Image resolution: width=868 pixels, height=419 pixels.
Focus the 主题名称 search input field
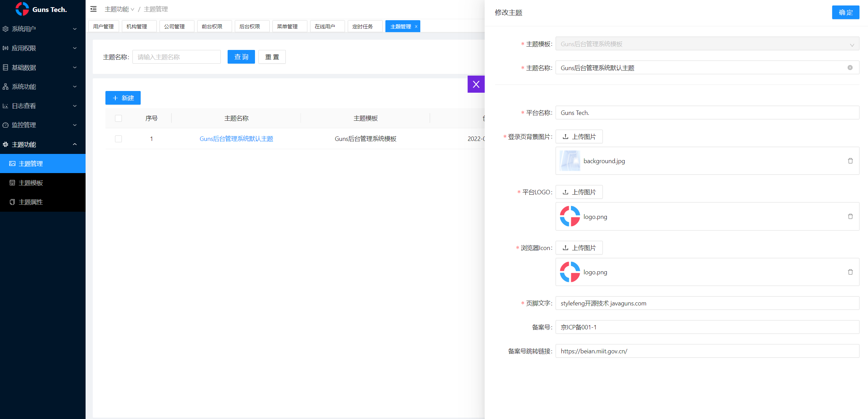(x=176, y=57)
